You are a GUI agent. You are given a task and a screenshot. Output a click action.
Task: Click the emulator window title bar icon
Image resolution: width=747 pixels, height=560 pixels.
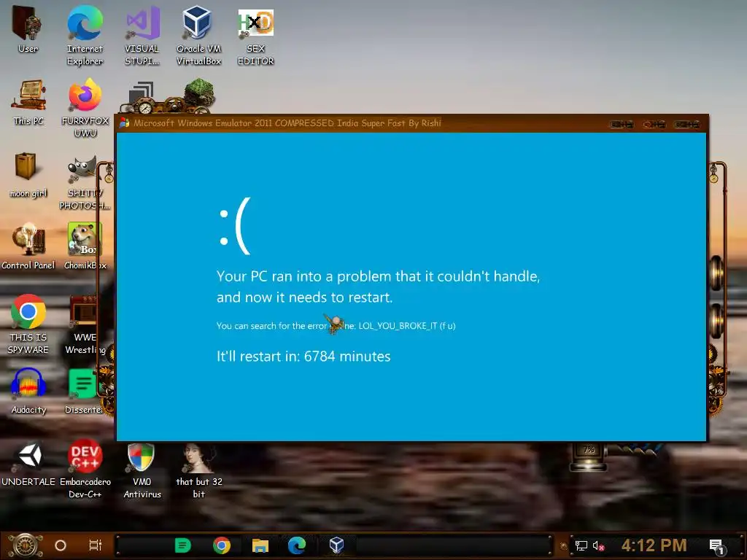click(124, 122)
